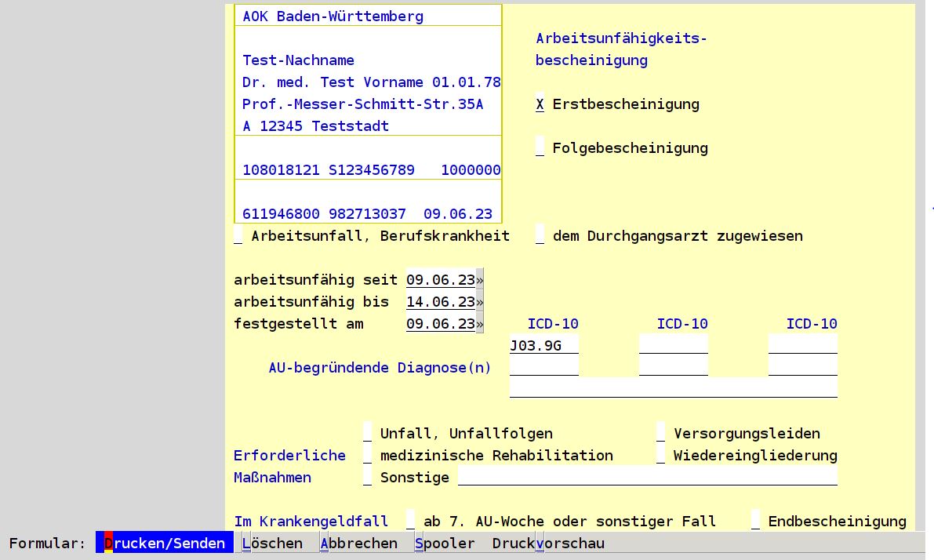Click the Test-Nachname patient name
The width and height of the screenshot is (934, 560).
click(299, 60)
